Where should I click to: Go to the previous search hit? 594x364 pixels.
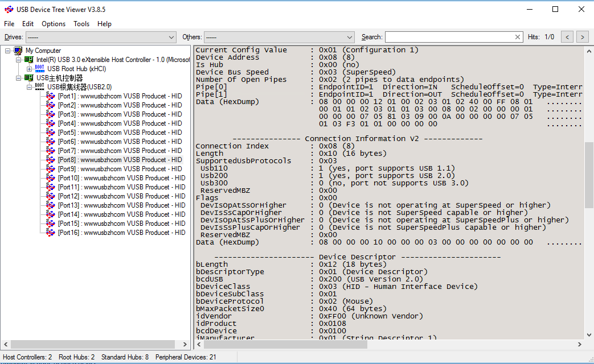pos(567,37)
